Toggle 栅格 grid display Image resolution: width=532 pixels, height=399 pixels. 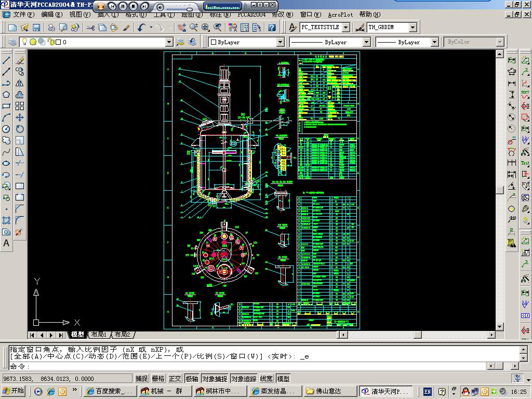158,379
